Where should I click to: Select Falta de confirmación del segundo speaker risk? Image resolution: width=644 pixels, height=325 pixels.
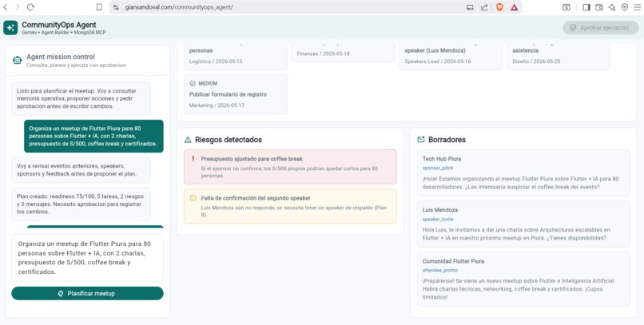[x=290, y=206]
